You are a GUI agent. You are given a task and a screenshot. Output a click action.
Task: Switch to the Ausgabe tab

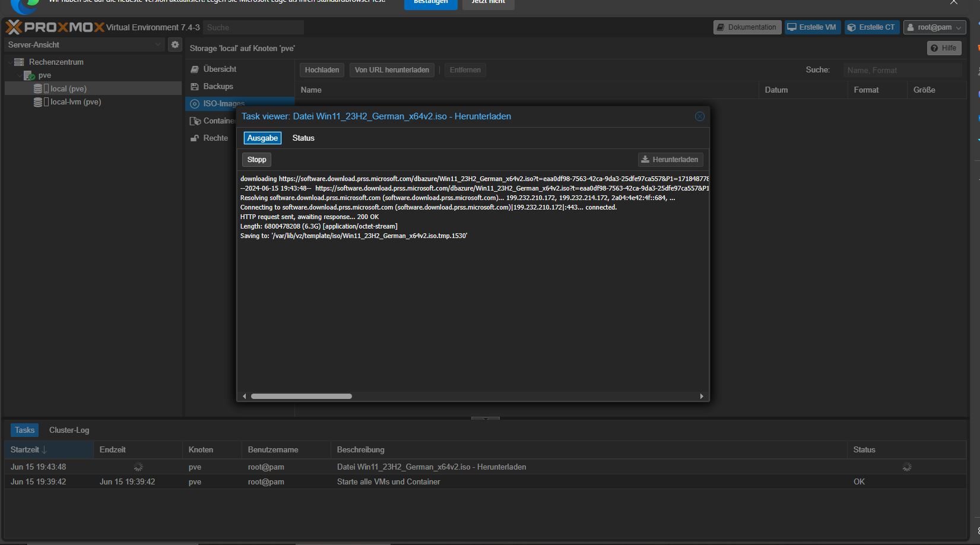tap(262, 138)
